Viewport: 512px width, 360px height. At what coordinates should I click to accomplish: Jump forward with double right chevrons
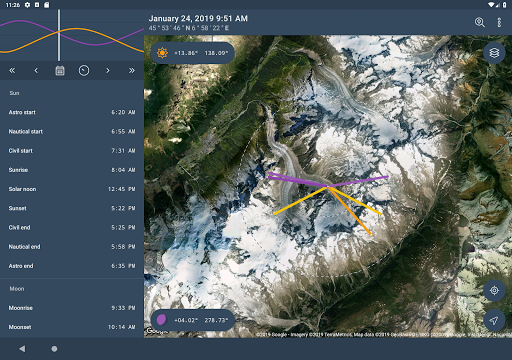pyautogui.click(x=132, y=71)
